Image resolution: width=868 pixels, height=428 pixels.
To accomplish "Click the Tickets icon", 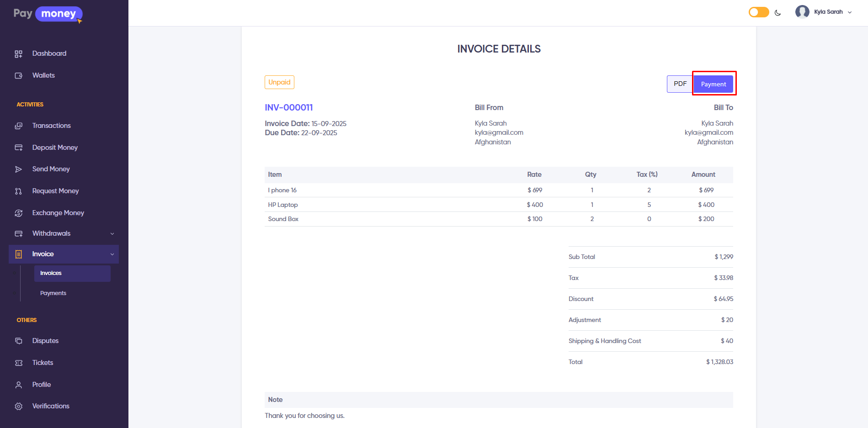I will [x=18, y=363].
